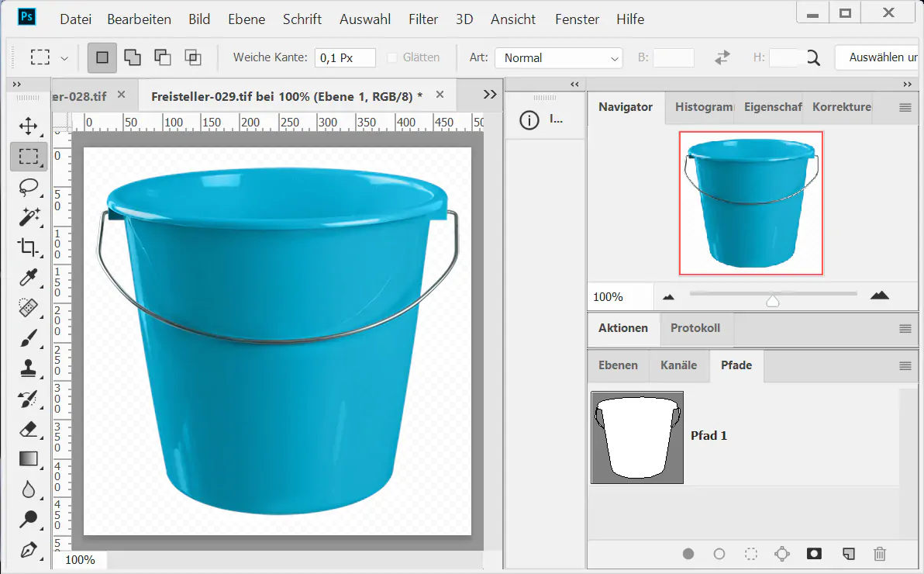Viewport: 924px width, 574px height.
Task: Open the Filter menu
Action: tap(423, 19)
